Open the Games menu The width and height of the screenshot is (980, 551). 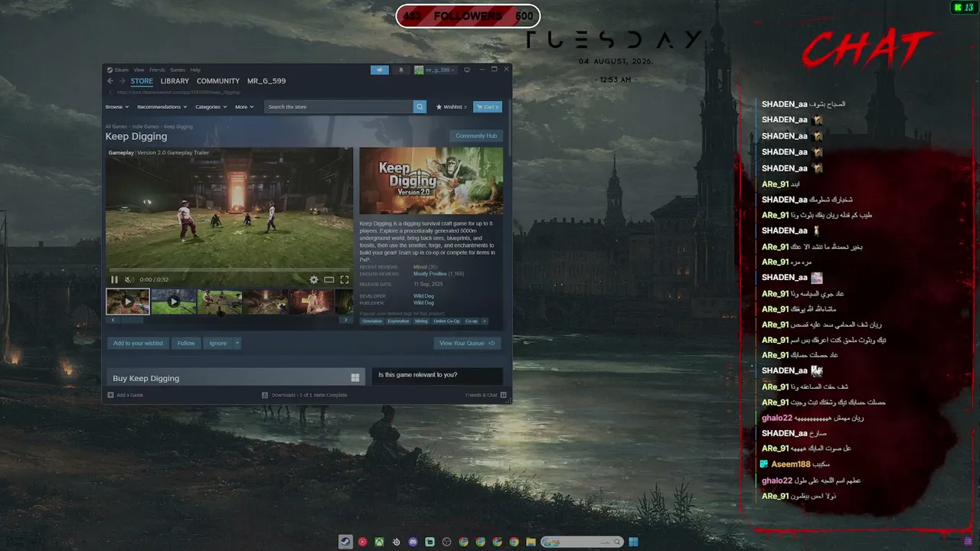178,70
